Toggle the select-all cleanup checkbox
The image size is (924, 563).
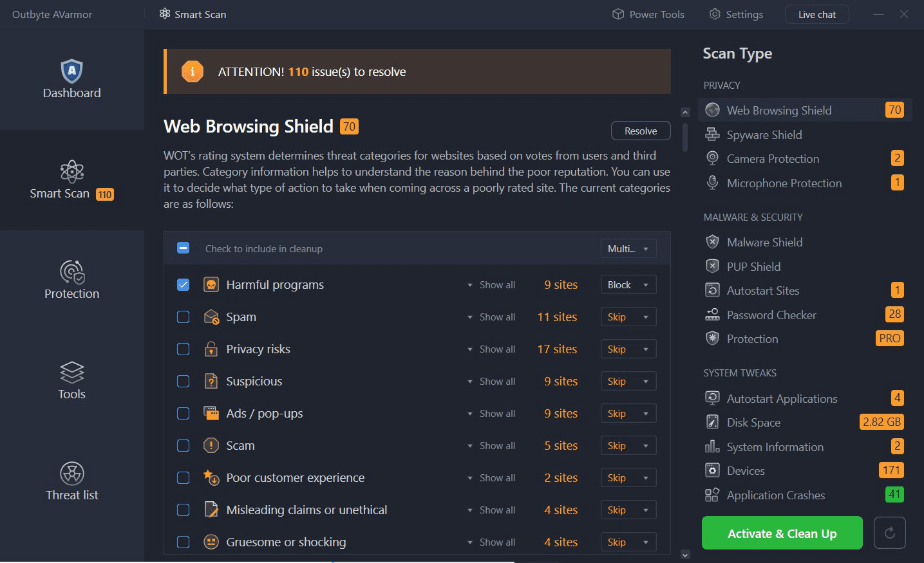(x=184, y=248)
